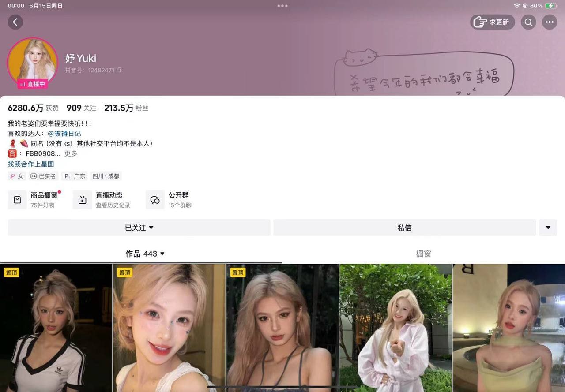Open the 公开群 chat bubble icon
This screenshot has height=392, width=565.
click(155, 200)
